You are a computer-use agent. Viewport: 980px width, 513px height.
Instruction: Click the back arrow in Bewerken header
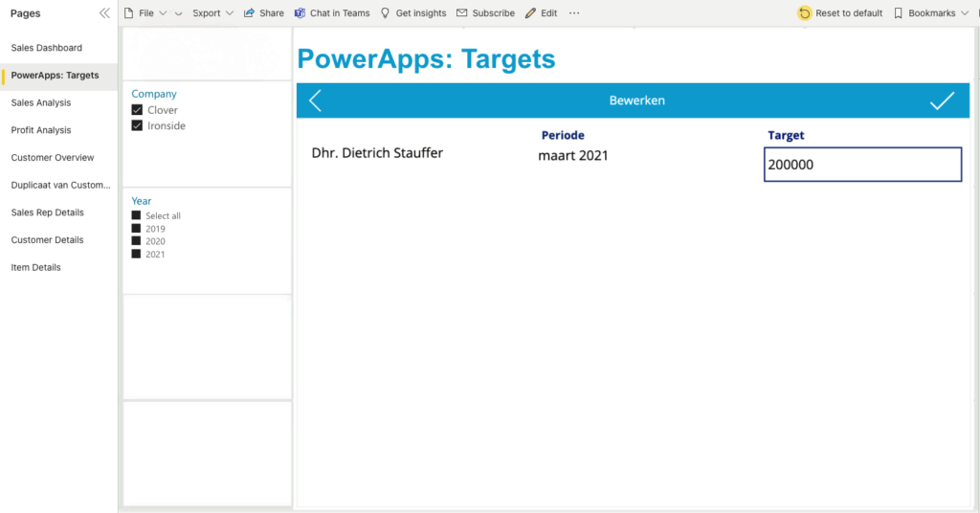pyautogui.click(x=316, y=100)
